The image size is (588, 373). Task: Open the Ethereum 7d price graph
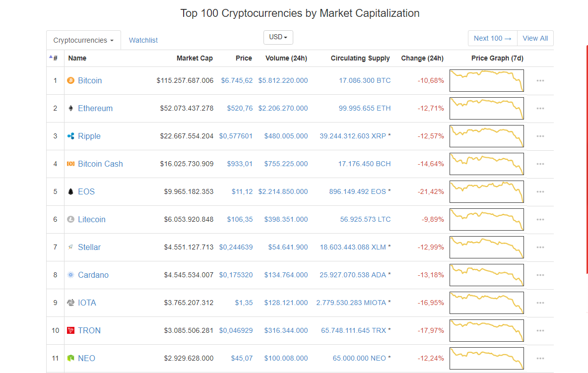487,108
